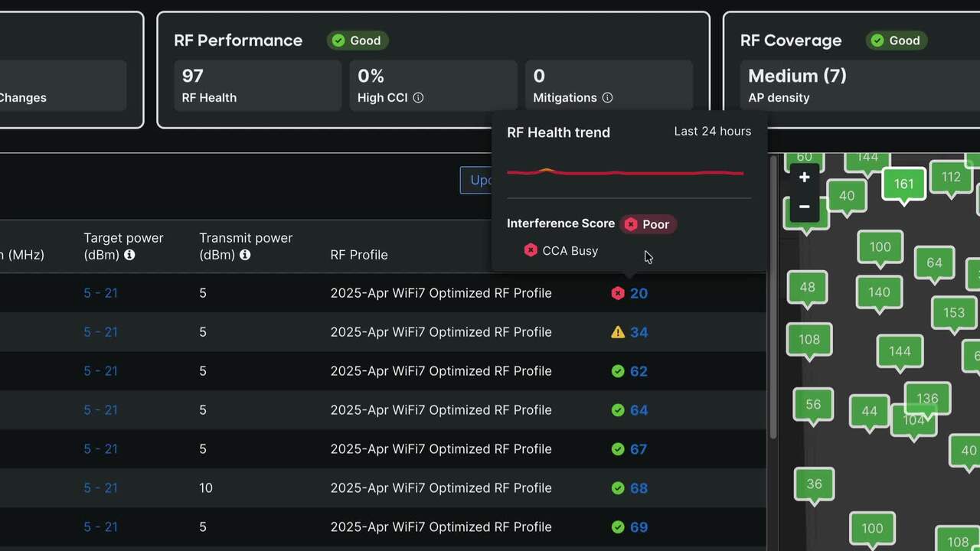980x551 pixels.
Task: Select map AP marker labeled 153
Action: point(953,312)
